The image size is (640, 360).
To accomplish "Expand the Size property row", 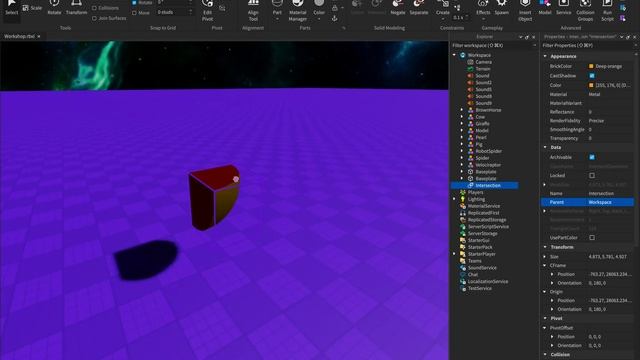I will [x=545, y=257].
